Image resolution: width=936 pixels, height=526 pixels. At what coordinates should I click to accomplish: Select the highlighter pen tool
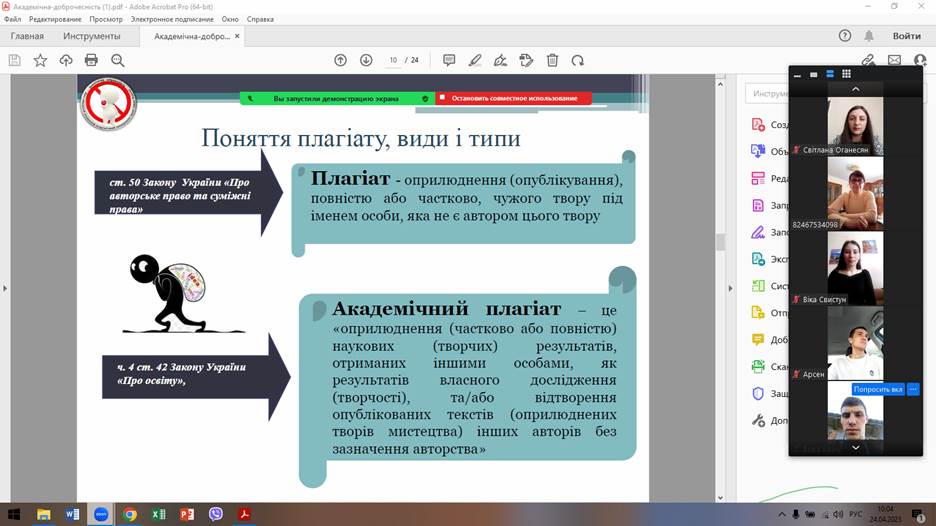tap(475, 60)
